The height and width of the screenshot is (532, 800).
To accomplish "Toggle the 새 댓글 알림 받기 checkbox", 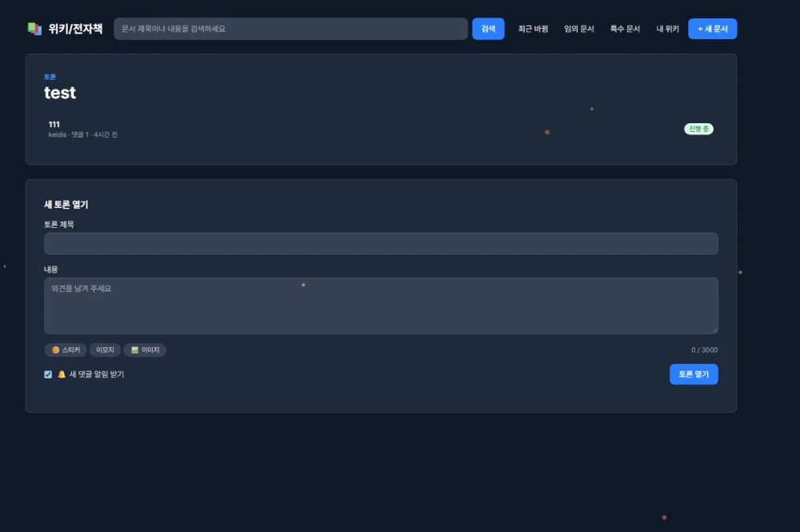I will click(48, 374).
